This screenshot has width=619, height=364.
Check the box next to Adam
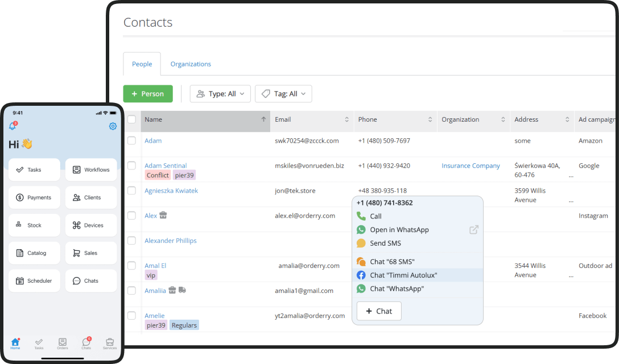point(131,140)
